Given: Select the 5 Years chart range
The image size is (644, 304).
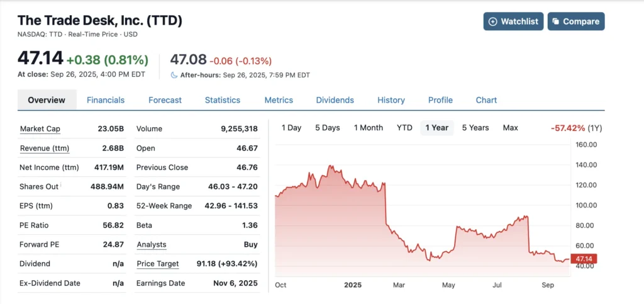Looking at the screenshot, I should (475, 128).
